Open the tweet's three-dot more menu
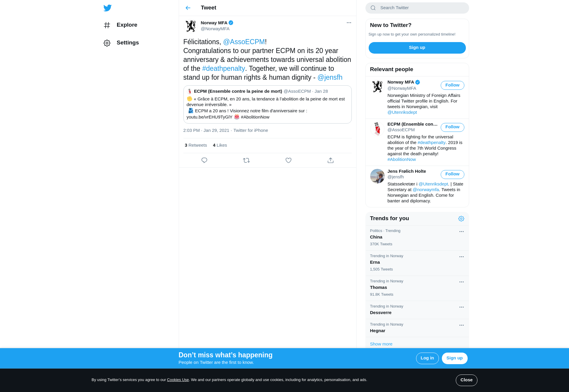This screenshot has height=392, width=569. (349, 23)
